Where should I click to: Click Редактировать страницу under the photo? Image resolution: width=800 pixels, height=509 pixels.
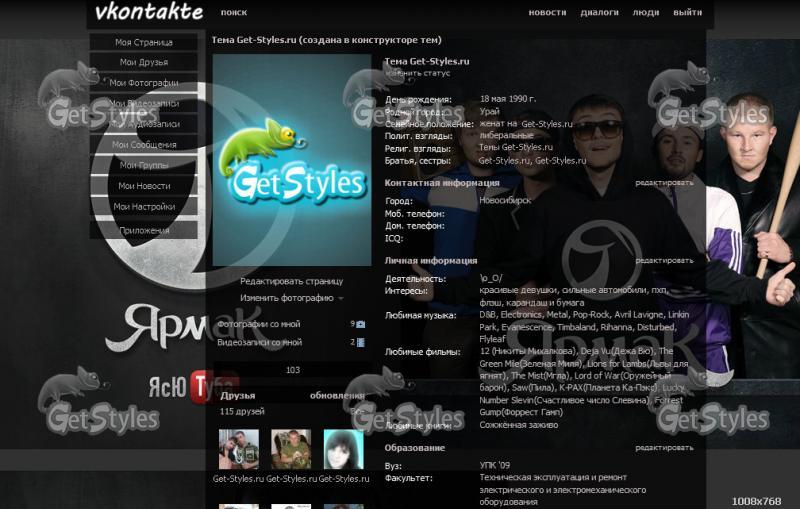(291, 281)
